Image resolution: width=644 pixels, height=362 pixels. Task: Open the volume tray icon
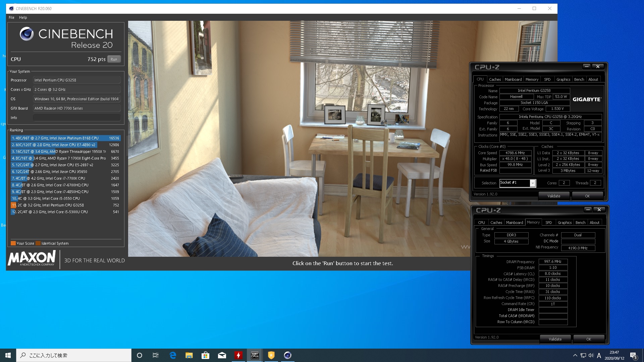591,355
